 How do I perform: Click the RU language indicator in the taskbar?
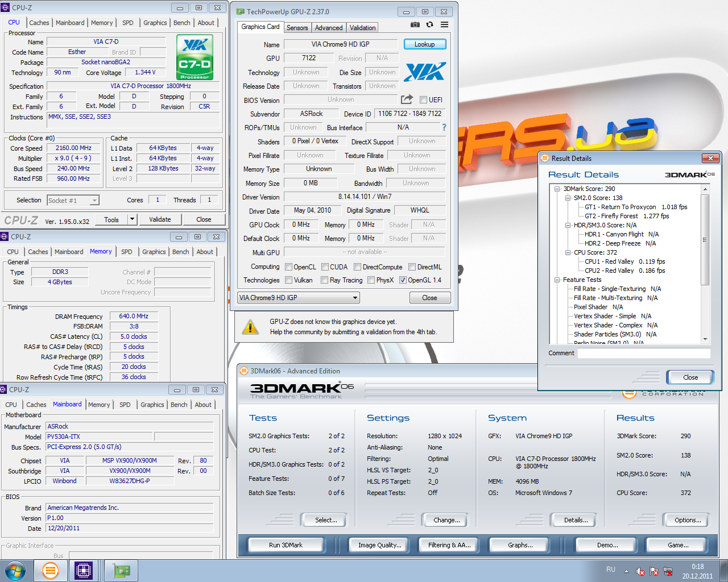click(611, 569)
